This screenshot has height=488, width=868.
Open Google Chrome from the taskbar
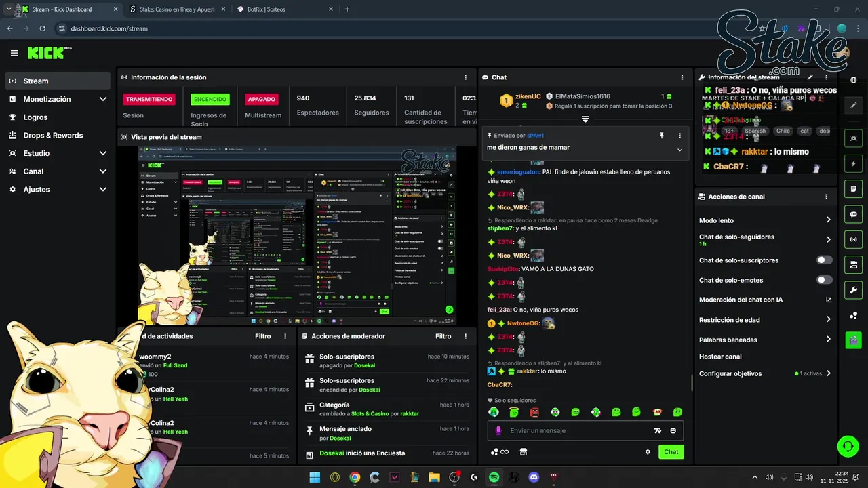point(355,477)
